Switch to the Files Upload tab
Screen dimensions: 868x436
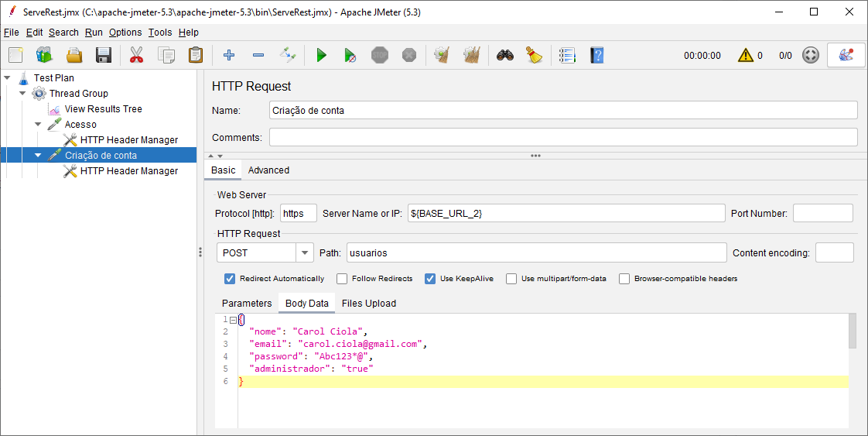tap(369, 303)
